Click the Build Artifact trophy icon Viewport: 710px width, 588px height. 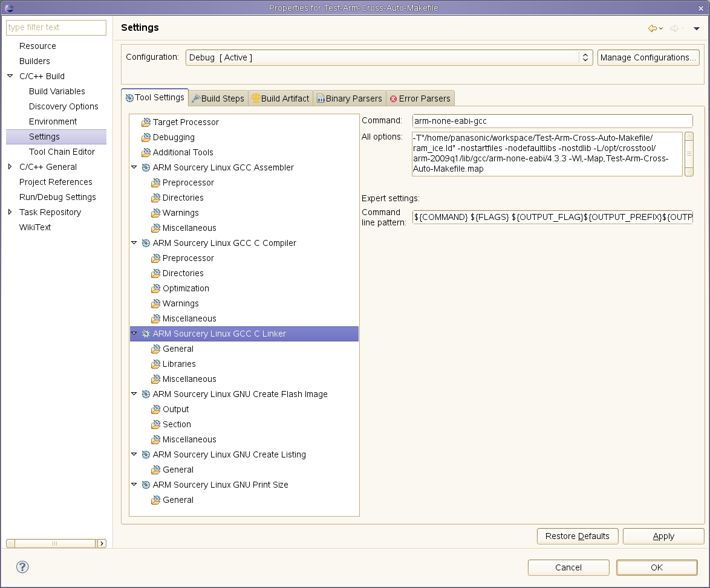tap(256, 98)
